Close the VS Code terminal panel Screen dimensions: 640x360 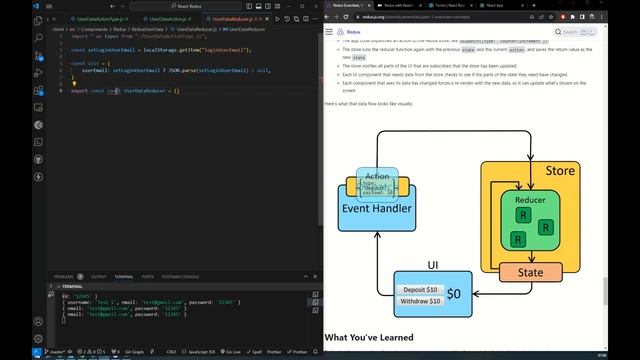315,276
